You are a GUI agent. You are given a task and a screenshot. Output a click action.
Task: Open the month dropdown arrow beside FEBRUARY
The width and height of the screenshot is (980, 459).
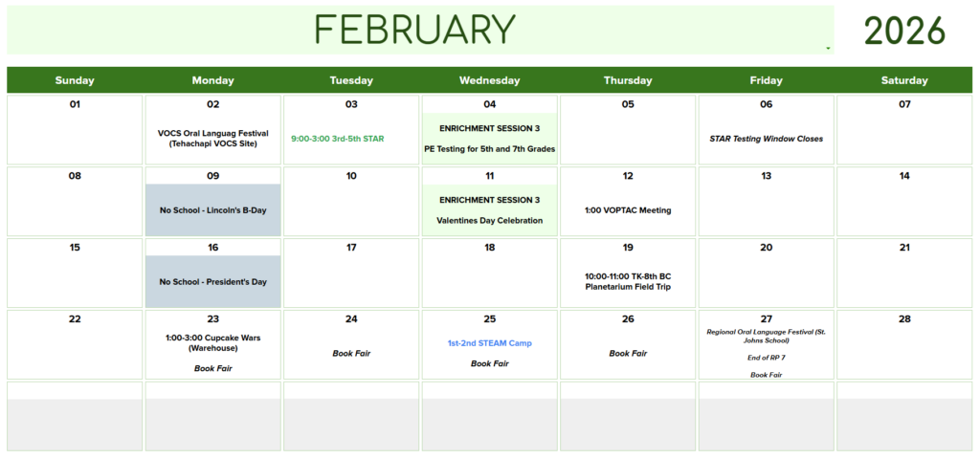pos(827,48)
